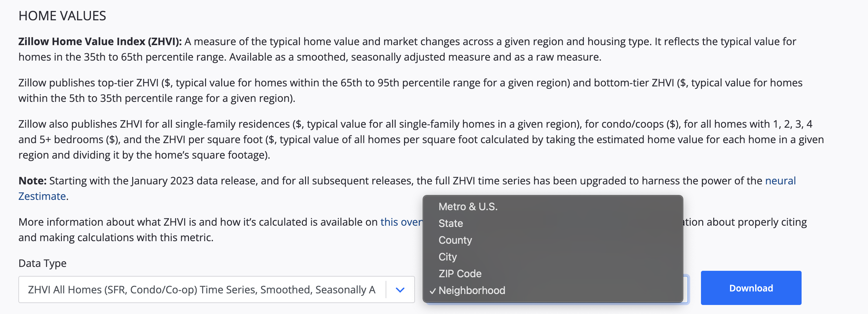Open the neural link in Note paragraph
Viewport: 868px width, 314px height.
tap(780, 181)
